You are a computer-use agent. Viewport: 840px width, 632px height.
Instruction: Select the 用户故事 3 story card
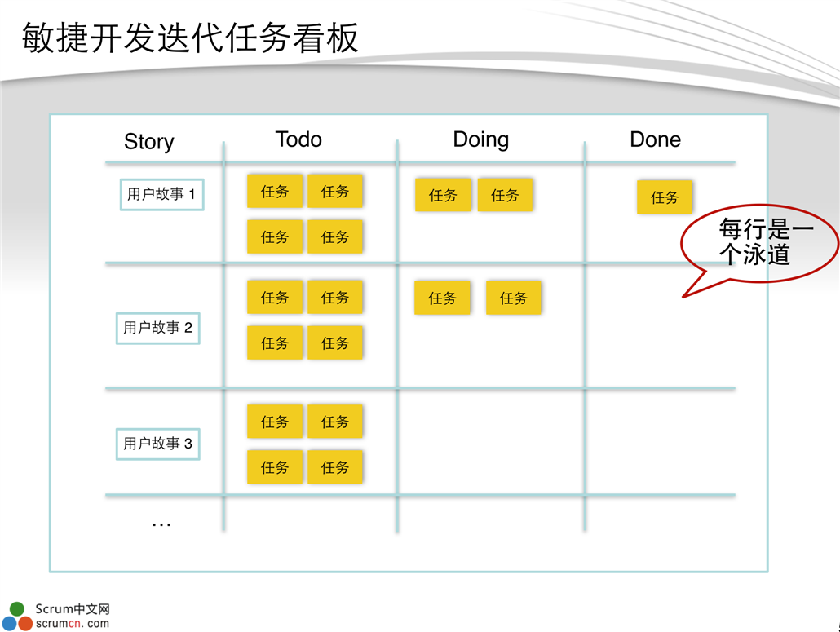pos(157,444)
